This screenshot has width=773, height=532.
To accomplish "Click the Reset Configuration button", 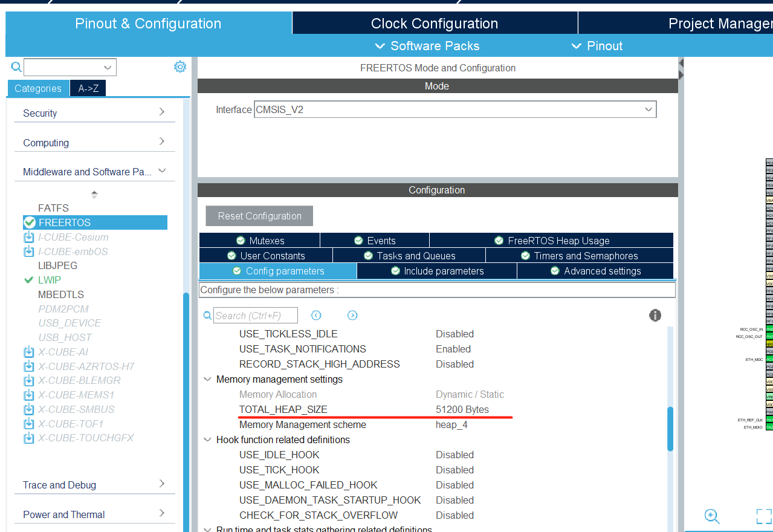I will (259, 216).
